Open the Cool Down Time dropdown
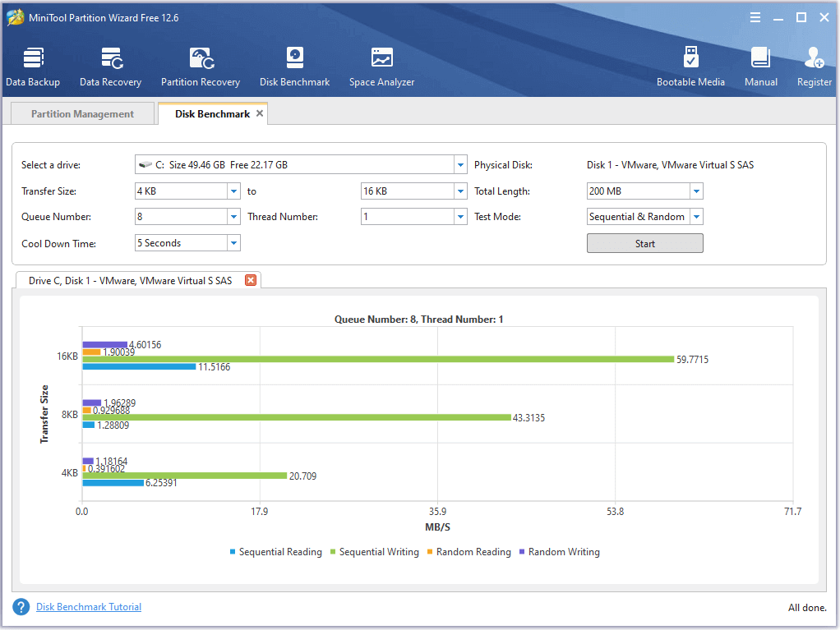 tap(233, 243)
